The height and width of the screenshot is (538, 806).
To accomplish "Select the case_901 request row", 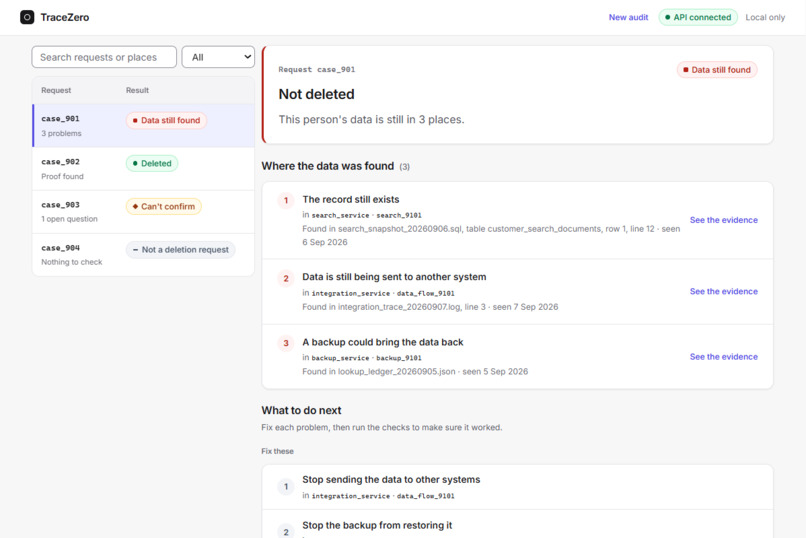I will [143, 125].
